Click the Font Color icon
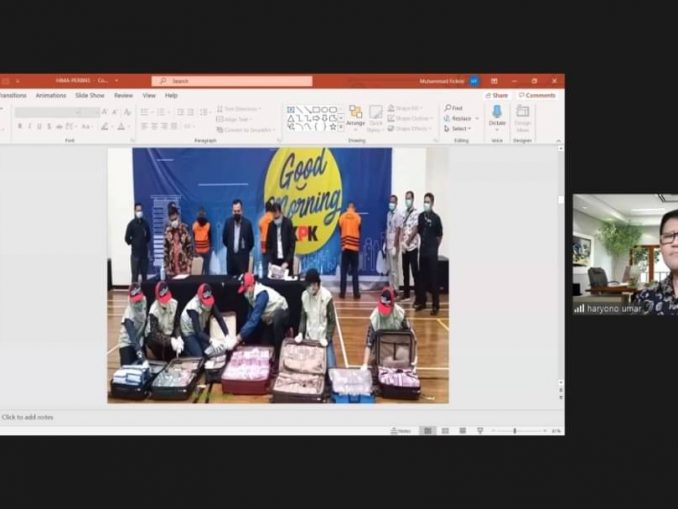The height and width of the screenshot is (509, 678). pyautogui.click(x=122, y=126)
